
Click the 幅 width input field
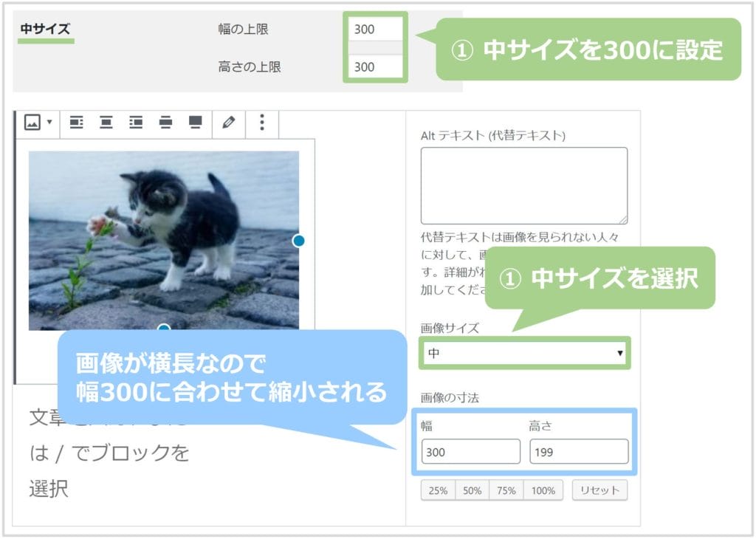point(470,452)
